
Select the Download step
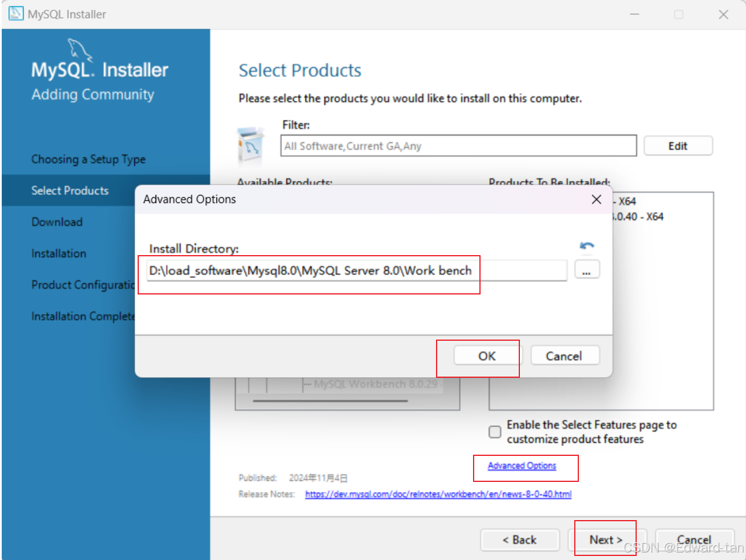[57, 222]
